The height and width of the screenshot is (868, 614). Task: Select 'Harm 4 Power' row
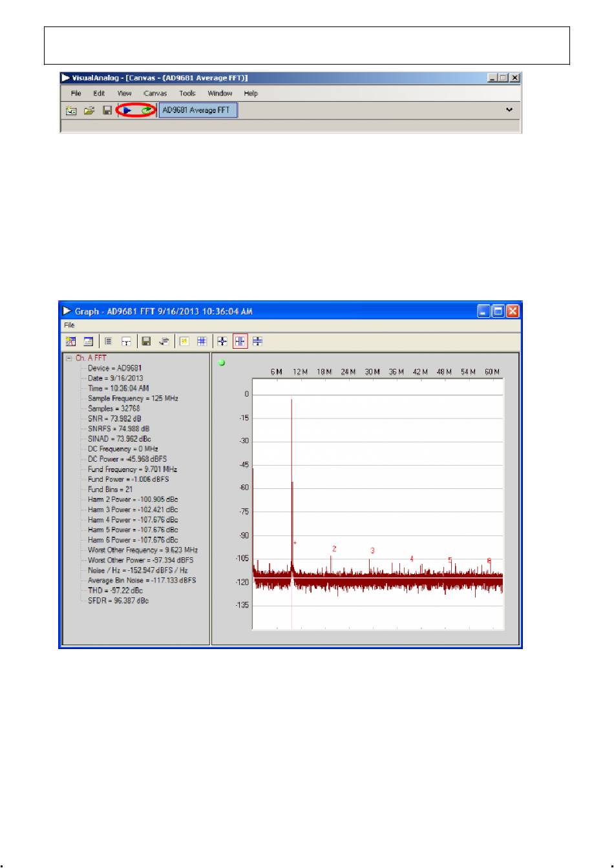tap(133, 520)
